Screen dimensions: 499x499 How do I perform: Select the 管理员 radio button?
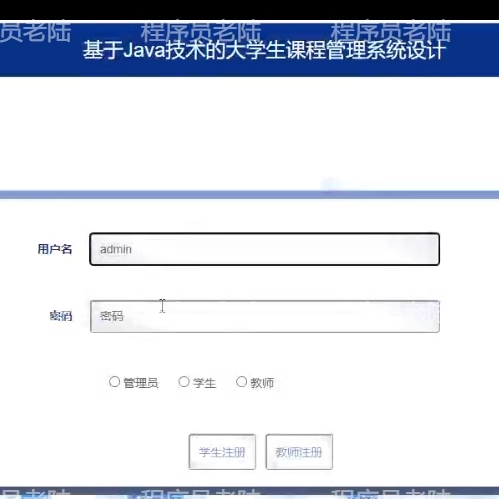(x=114, y=381)
